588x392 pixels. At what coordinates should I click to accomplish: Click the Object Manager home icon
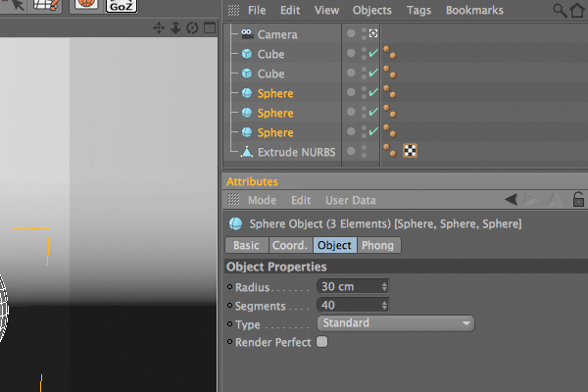(577, 11)
